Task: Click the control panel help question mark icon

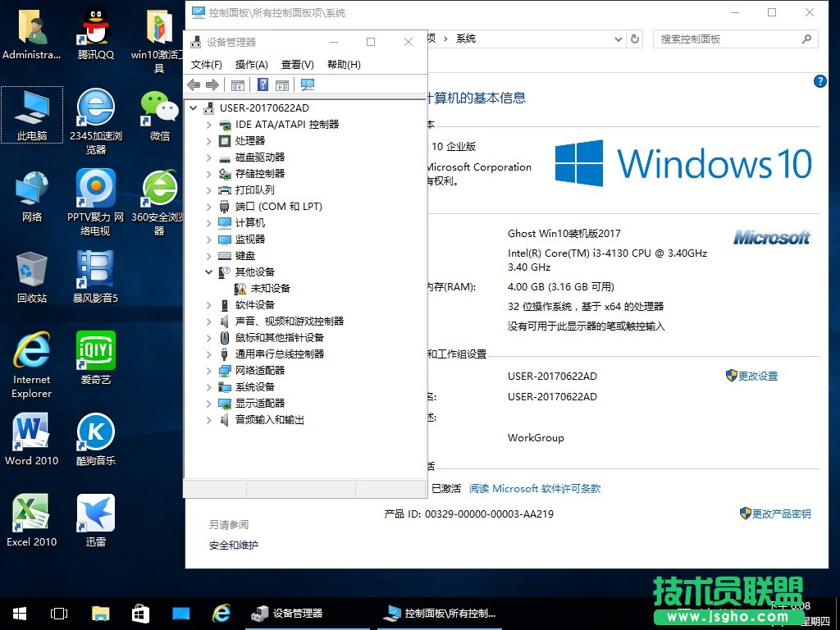Action: click(x=819, y=81)
